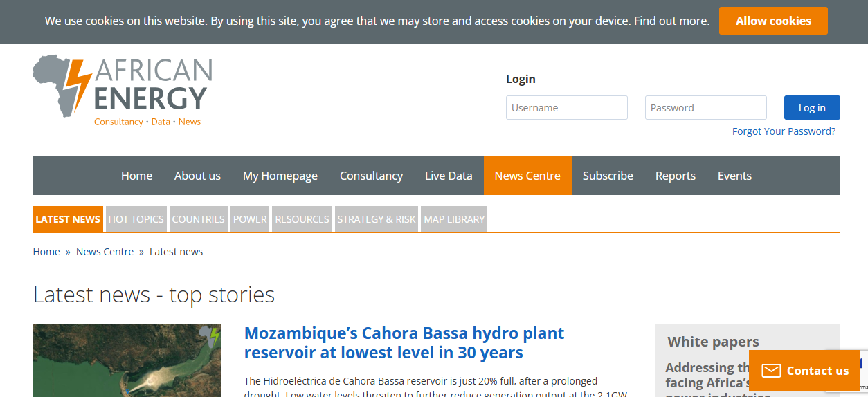Screen dimensions: 868x397
Task: Open the Live Data menu item
Action: (x=449, y=176)
